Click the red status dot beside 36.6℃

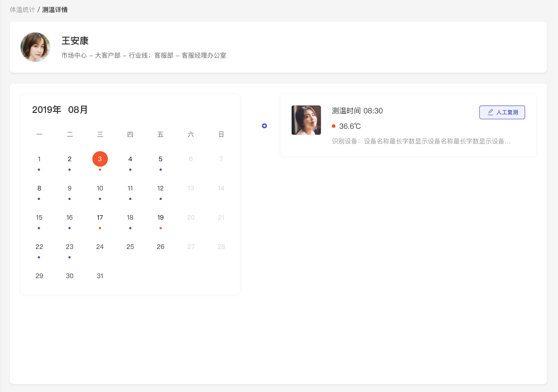[334, 126]
